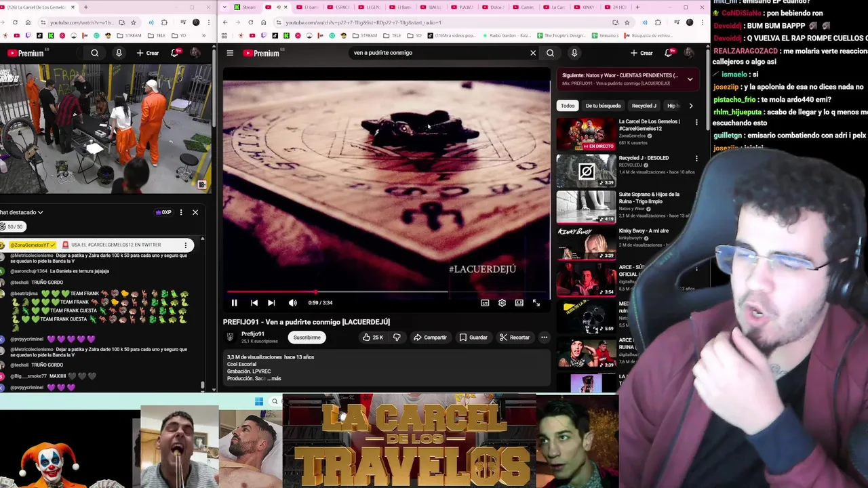The width and height of the screenshot is (868, 488).
Task: Open account avatar in right YouTube window
Action: pos(689,53)
